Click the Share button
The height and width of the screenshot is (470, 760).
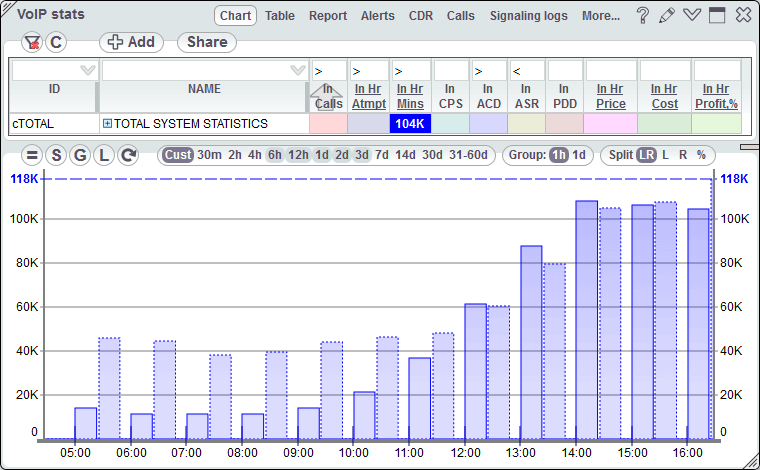click(206, 42)
